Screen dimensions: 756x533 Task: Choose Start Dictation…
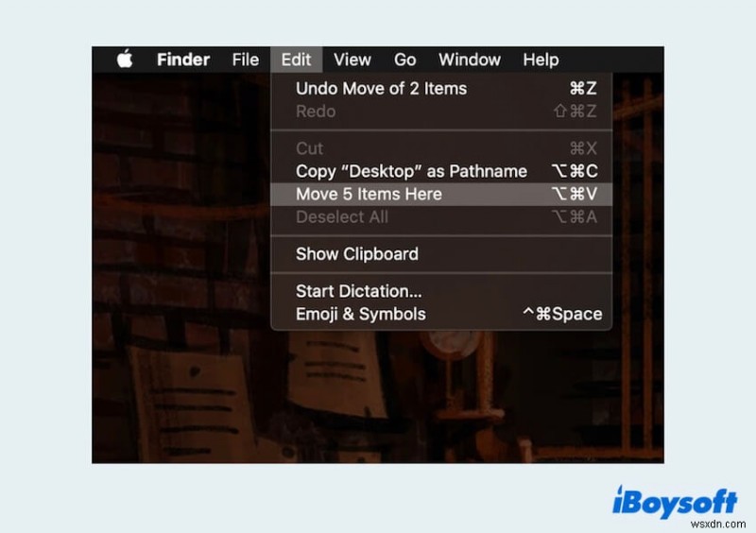click(441, 291)
